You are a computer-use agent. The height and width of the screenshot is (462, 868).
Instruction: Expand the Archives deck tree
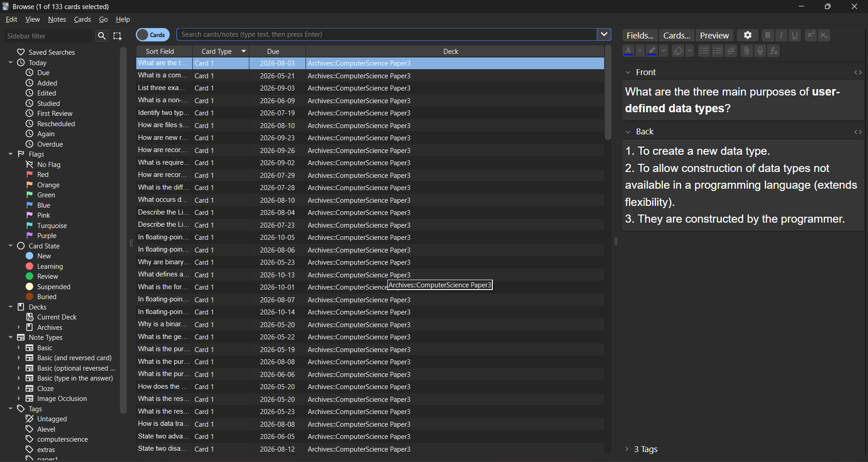pyautogui.click(x=19, y=327)
